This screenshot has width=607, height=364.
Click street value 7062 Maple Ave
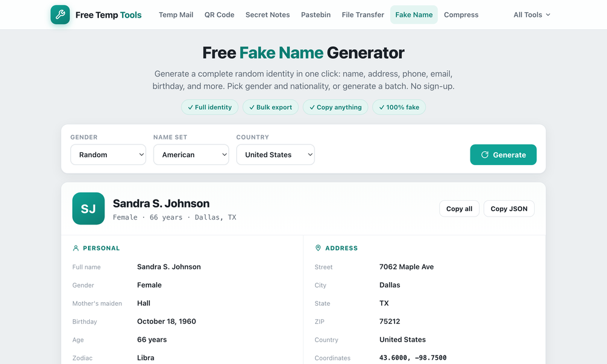pos(407,267)
